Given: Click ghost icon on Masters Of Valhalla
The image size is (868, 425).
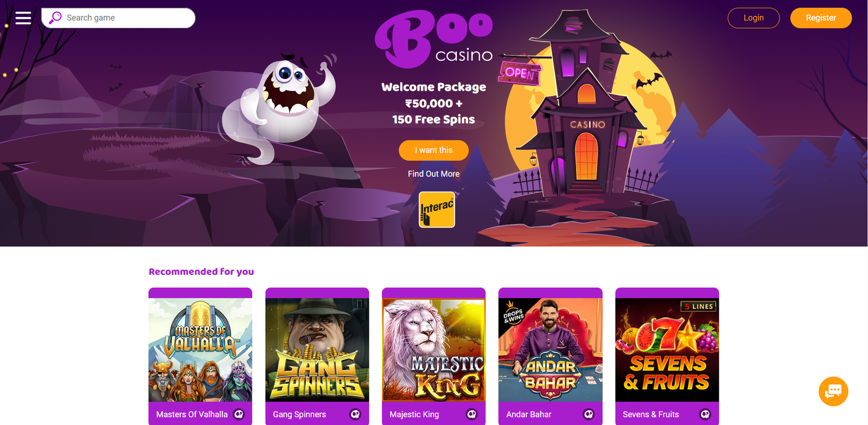Looking at the screenshot, I should pos(239,414).
